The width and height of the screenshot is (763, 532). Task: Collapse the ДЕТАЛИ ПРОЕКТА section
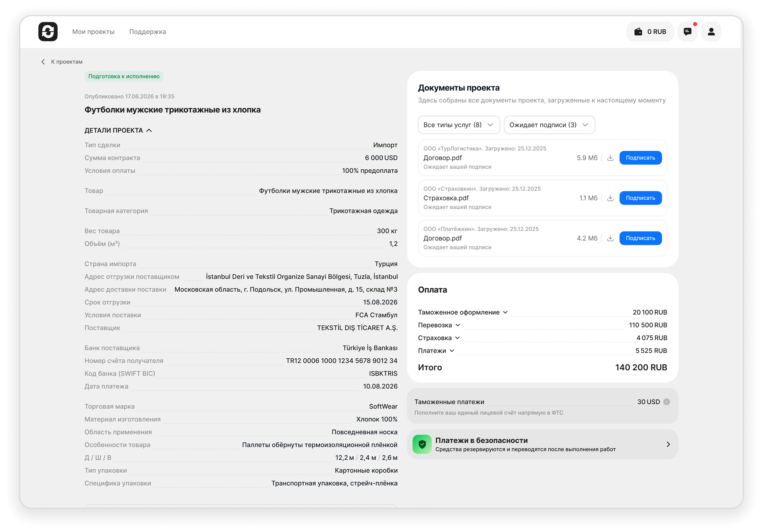coord(118,130)
